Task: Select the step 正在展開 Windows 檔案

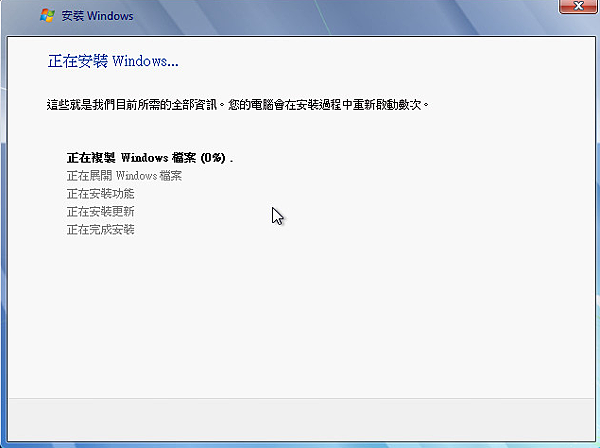Action: pyautogui.click(x=124, y=176)
